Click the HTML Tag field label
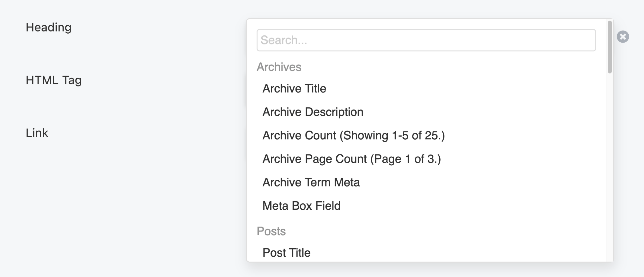 [x=53, y=80]
